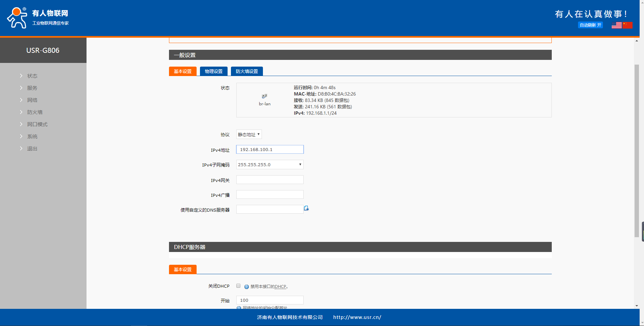Open the 协议 protocol dropdown
The height and width of the screenshot is (326, 644).
tap(249, 135)
